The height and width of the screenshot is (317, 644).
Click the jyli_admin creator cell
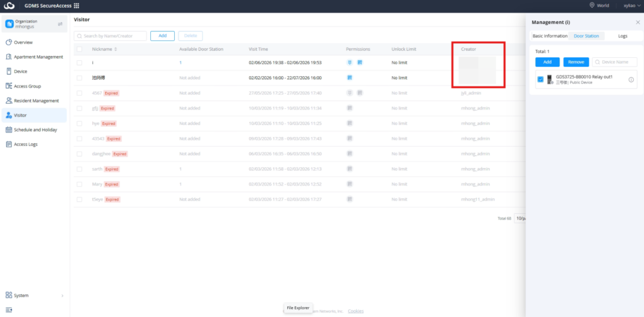click(x=470, y=93)
